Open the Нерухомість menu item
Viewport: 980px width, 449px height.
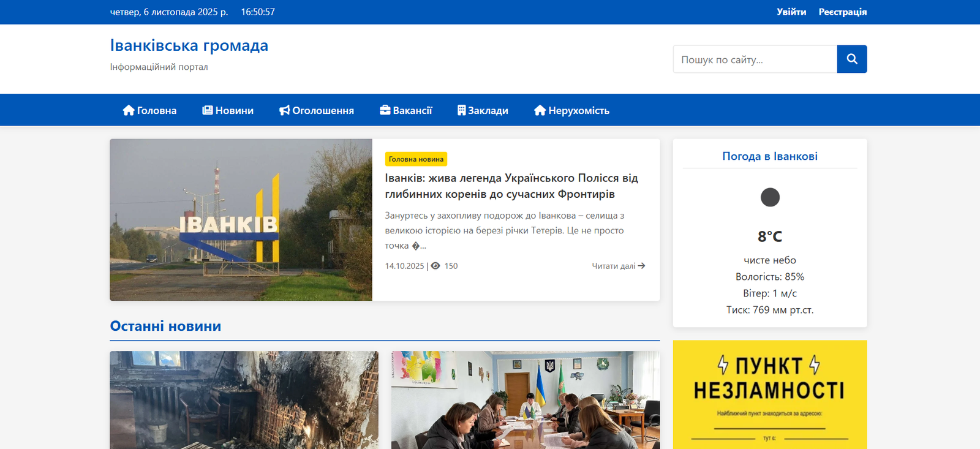click(x=571, y=110)
